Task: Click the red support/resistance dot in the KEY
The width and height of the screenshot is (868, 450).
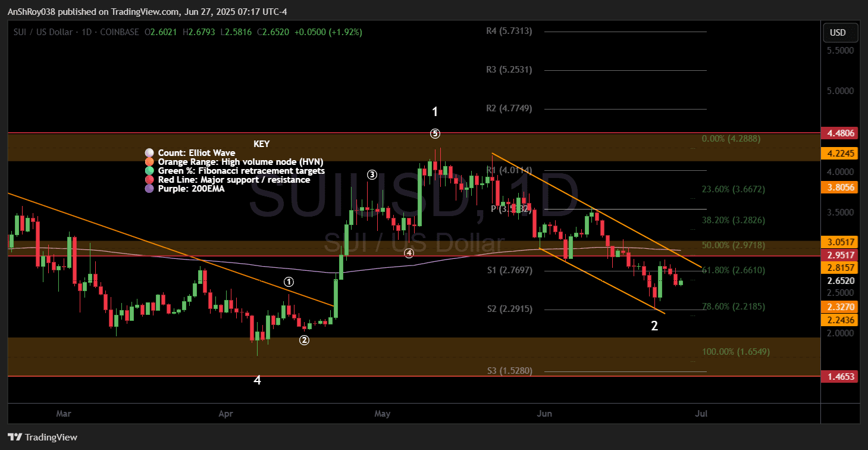Action: pos(149,179)
